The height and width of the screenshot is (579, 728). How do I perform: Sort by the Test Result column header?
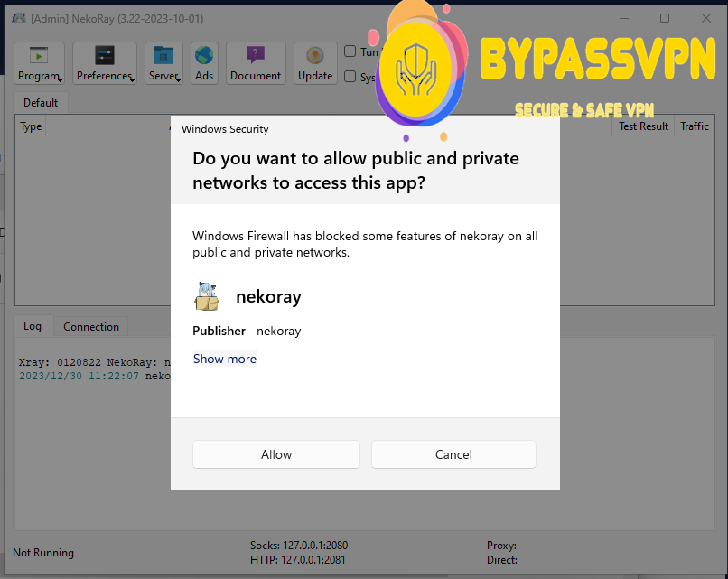click(x=643, y=126)
